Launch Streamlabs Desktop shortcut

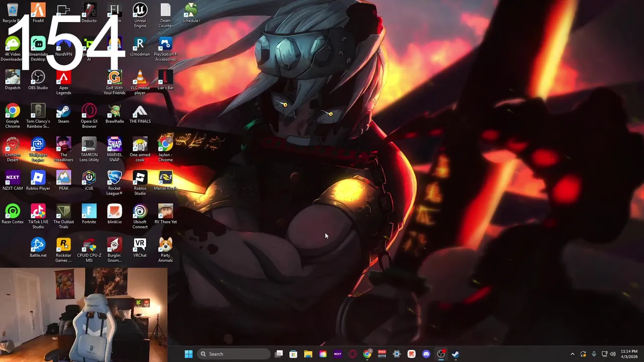click(38, 49)
